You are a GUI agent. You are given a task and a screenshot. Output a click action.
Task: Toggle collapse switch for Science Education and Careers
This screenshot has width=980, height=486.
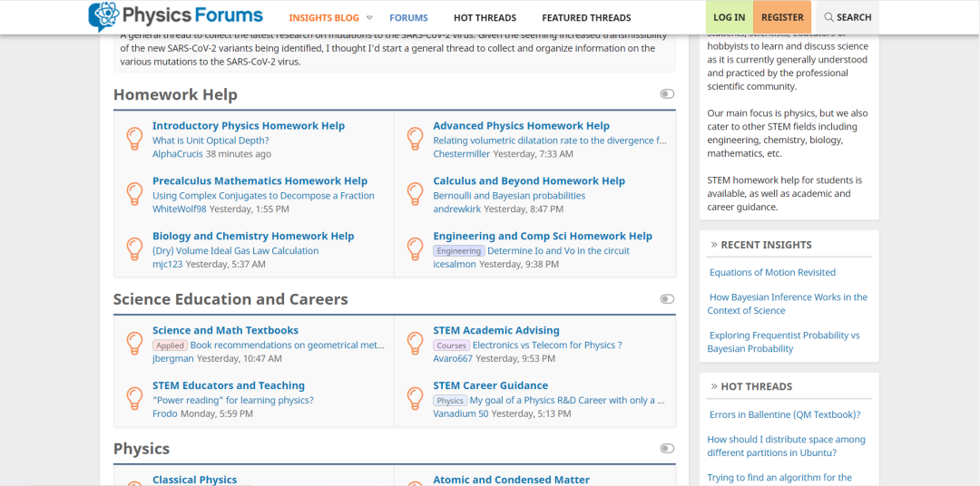pos(667,299)
